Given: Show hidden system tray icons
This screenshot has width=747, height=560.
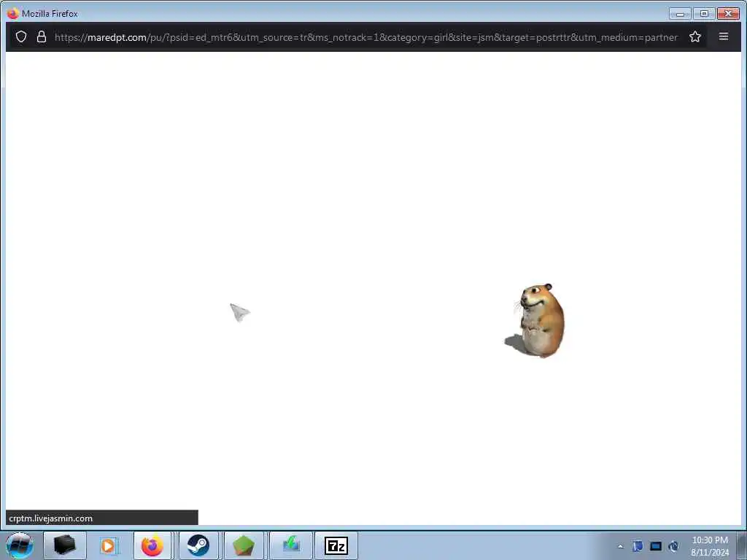Looking at the screenshot, I should 620,546.
